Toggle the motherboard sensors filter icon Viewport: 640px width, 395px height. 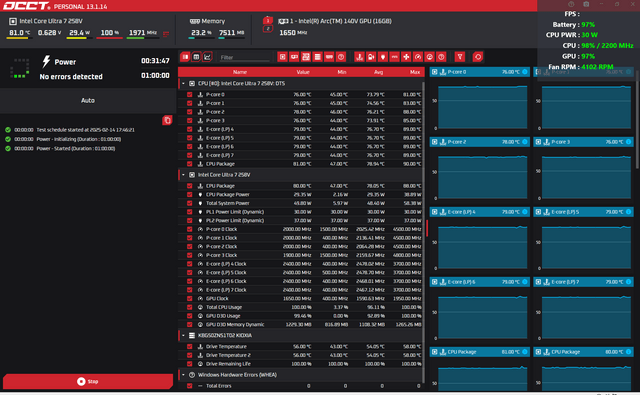click(306, 57)
